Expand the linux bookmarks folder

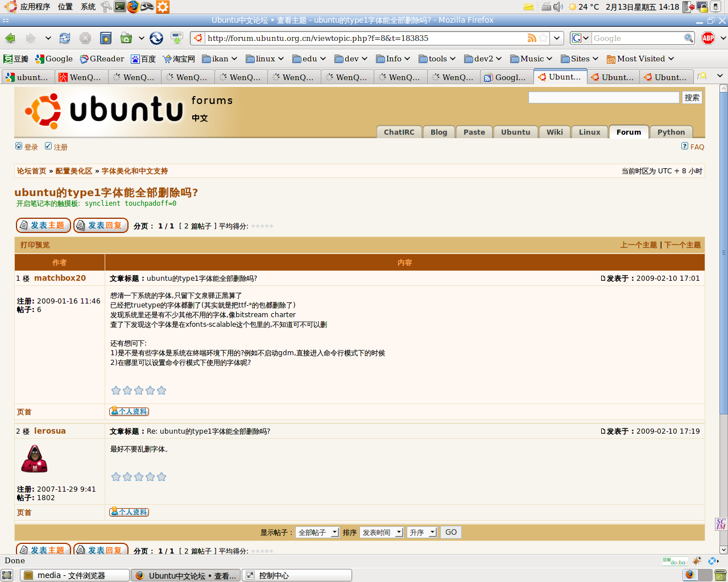264,59
